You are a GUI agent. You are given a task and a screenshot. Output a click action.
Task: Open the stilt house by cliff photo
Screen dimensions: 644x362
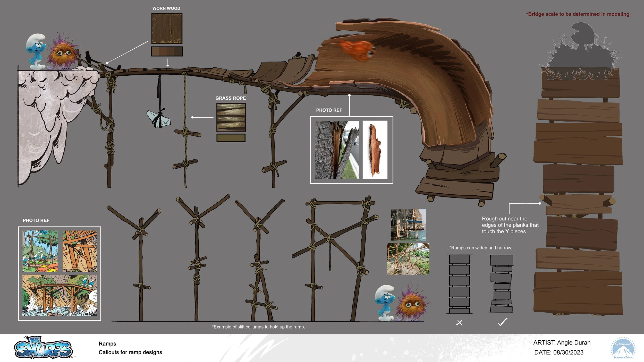pyautogui.click(x=408, y=225)
